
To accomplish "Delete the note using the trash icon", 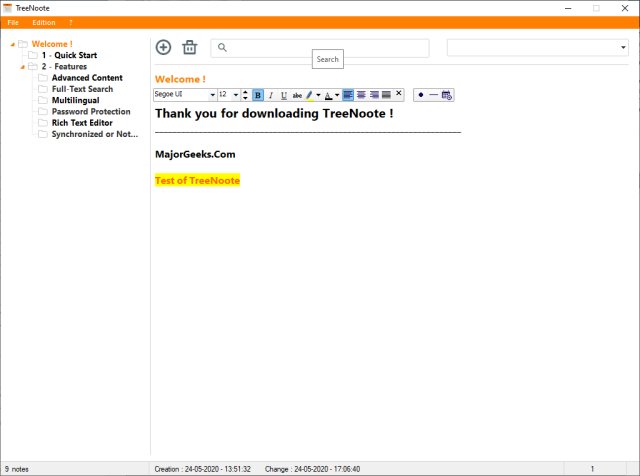I will click(190, 47).
